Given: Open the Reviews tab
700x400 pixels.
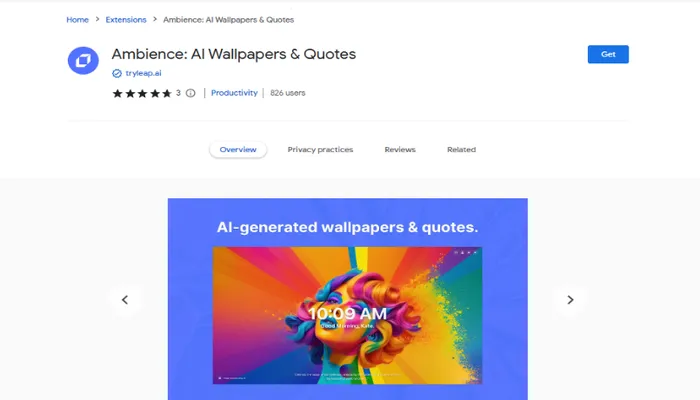Looking at the screenshot, I should [400, 150].
